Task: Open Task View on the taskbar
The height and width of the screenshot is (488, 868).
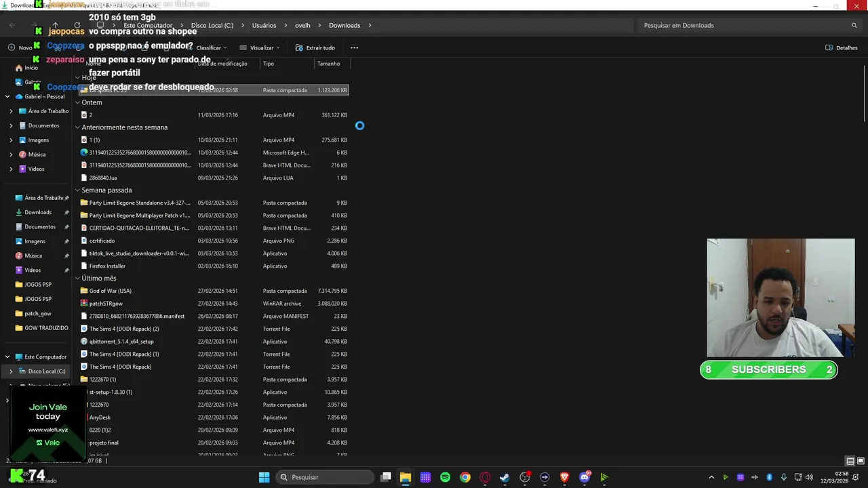Action: (386, 477)
